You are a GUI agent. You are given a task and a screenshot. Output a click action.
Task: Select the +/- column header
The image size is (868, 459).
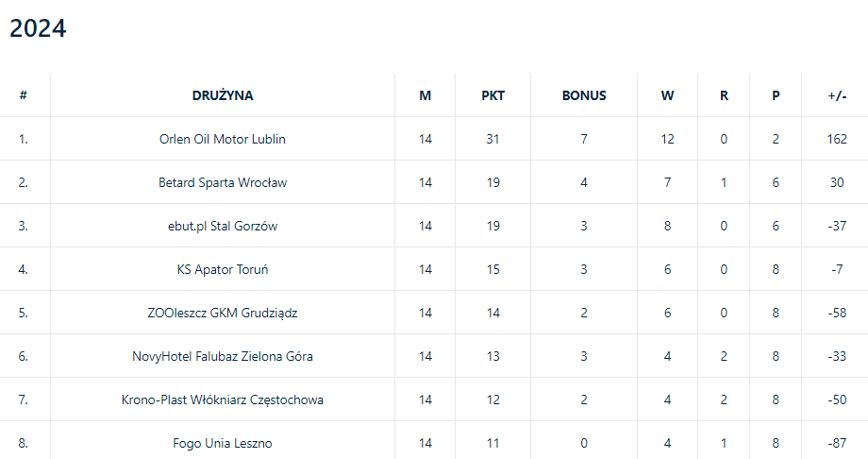click(837, 95)
